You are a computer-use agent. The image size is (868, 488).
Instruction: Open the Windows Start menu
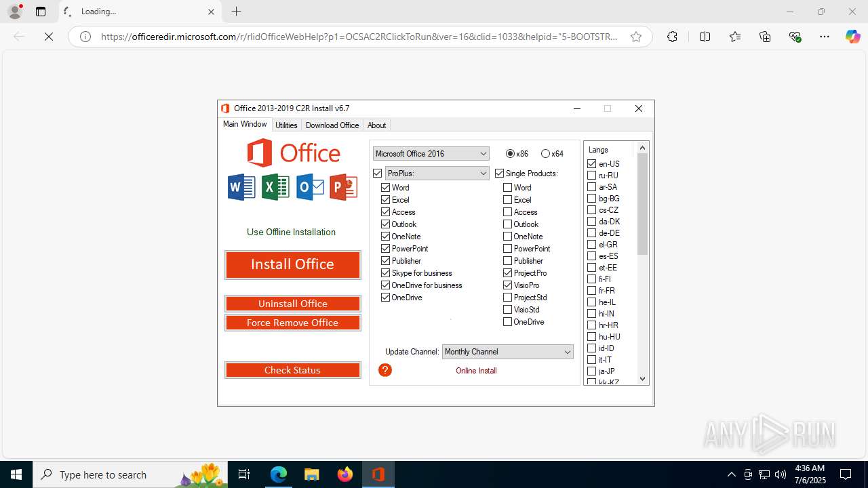click(16, 474)
